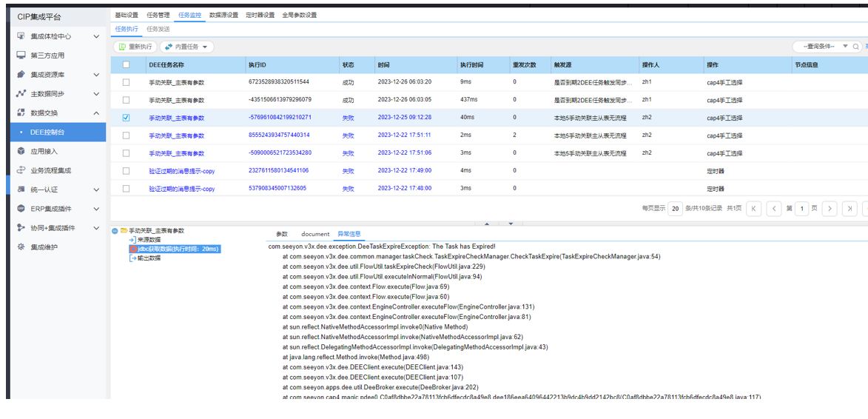The image size is (868, 419).
Task: Click the 应用接入 cube icon
Action: tap(21, 151)
